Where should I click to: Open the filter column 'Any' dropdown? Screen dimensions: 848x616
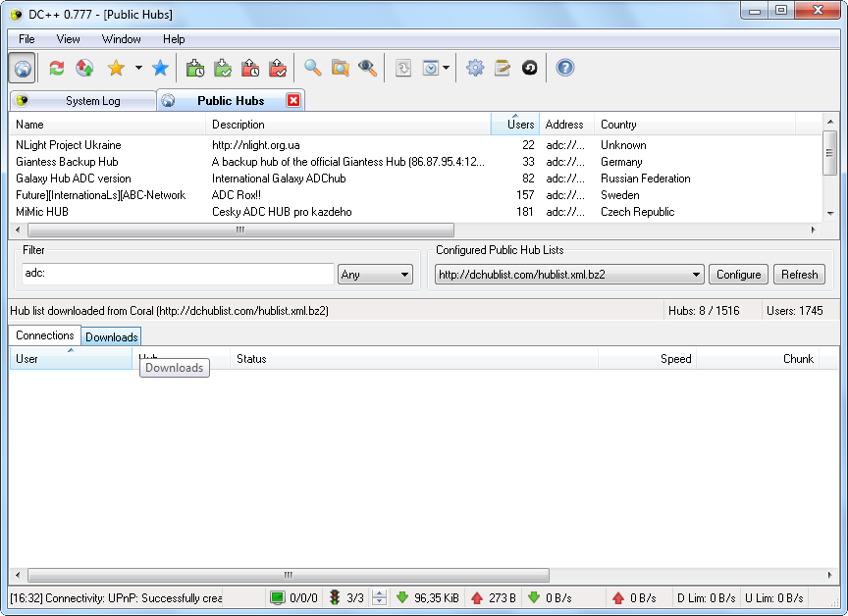(x=375, y=275)
